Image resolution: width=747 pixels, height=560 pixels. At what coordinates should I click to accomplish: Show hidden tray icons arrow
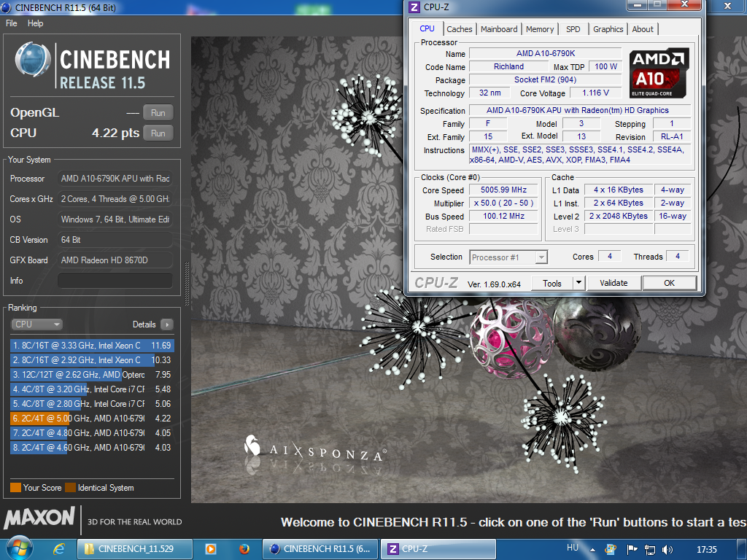(592, 550)
